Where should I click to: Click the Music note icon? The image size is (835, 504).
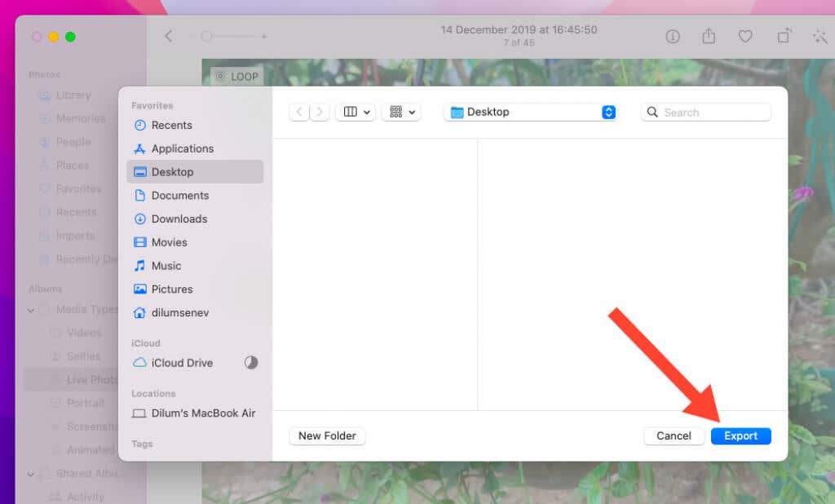139,266
